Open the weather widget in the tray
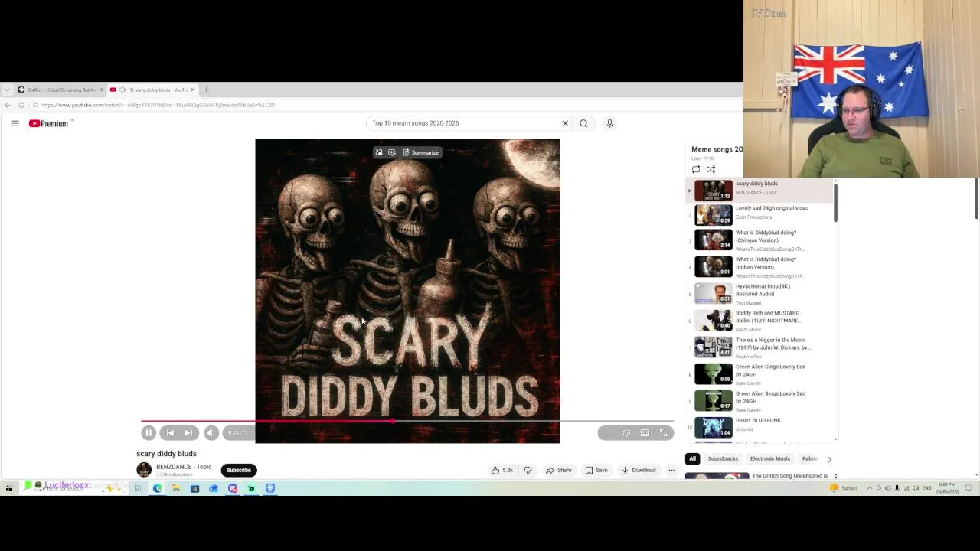Image resolution: width=980 pixels, height=551 pixels. coord(844,488)
